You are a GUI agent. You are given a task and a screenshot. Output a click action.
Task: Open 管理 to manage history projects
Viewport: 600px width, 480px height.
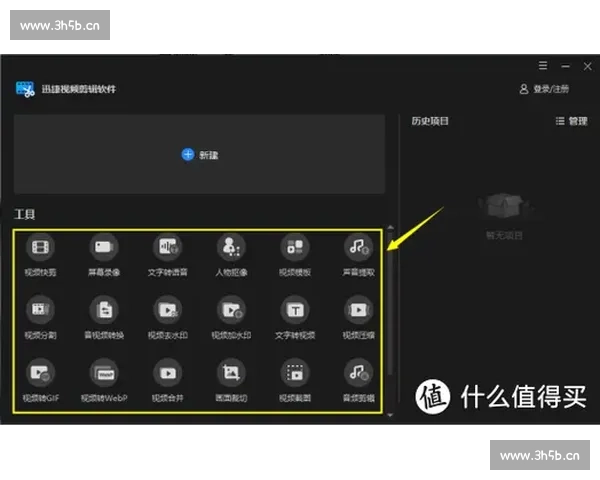click(x=571, y=121)
